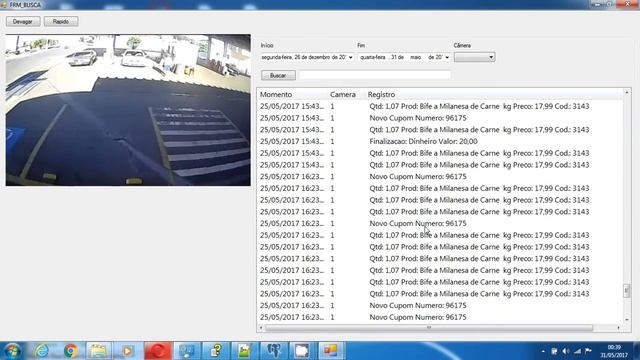Click the red recorder icon in taskbar
The image size is (640, 360).
[158, 351]
